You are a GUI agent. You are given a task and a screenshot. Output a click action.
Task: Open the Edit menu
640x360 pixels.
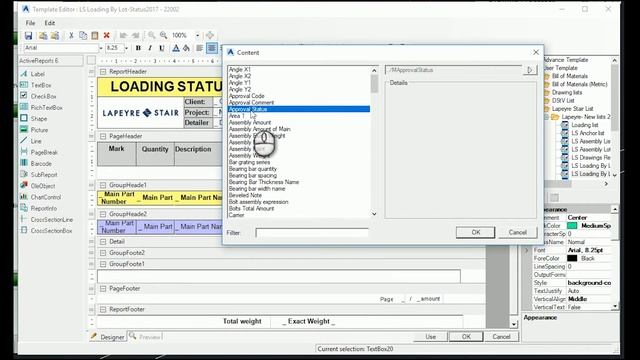pos(49,23)
